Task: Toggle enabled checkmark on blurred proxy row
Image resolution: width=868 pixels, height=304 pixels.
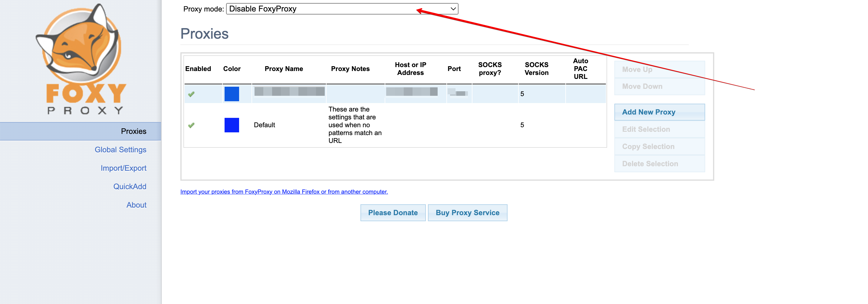Action: [x=191, y=94]
